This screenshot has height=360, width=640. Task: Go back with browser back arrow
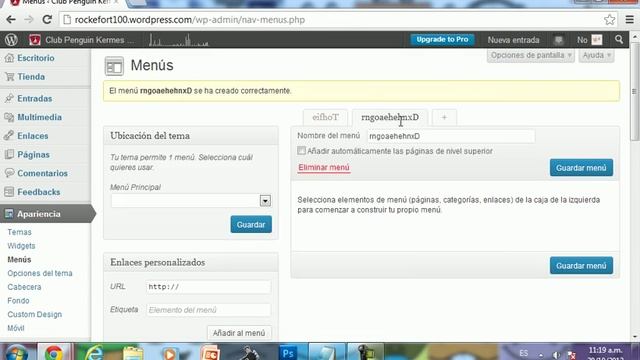[x=11, y=20]
